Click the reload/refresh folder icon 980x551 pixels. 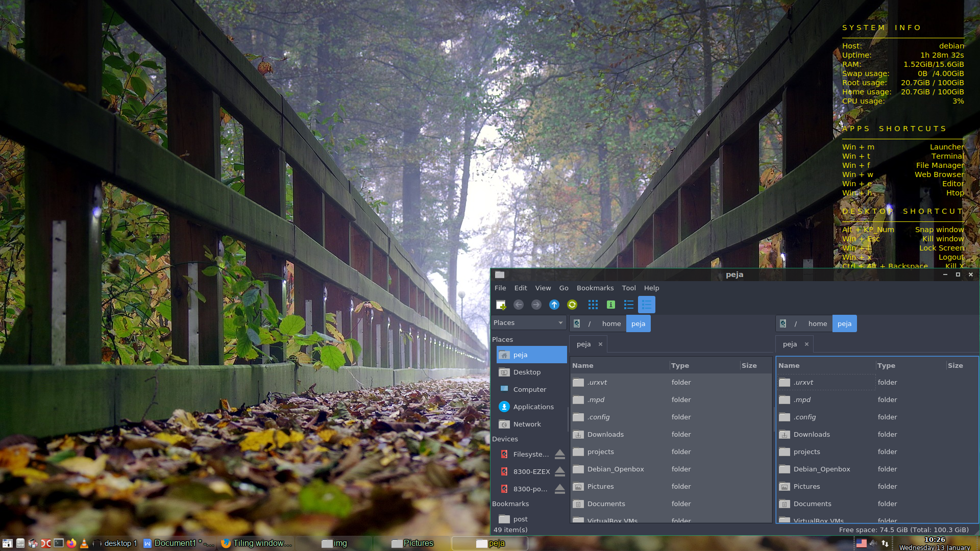click(x=572, y=305)
